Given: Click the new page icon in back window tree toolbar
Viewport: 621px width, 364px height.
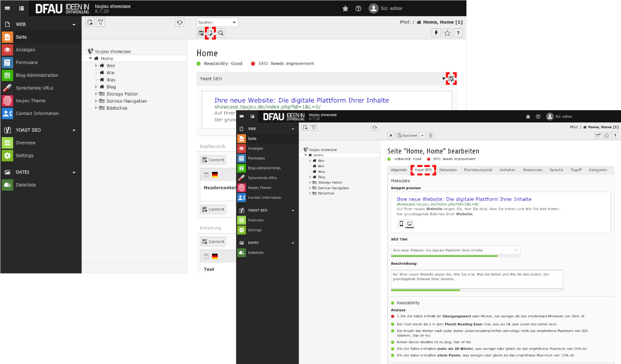Looking at the screenshot, I should [90, 22].
